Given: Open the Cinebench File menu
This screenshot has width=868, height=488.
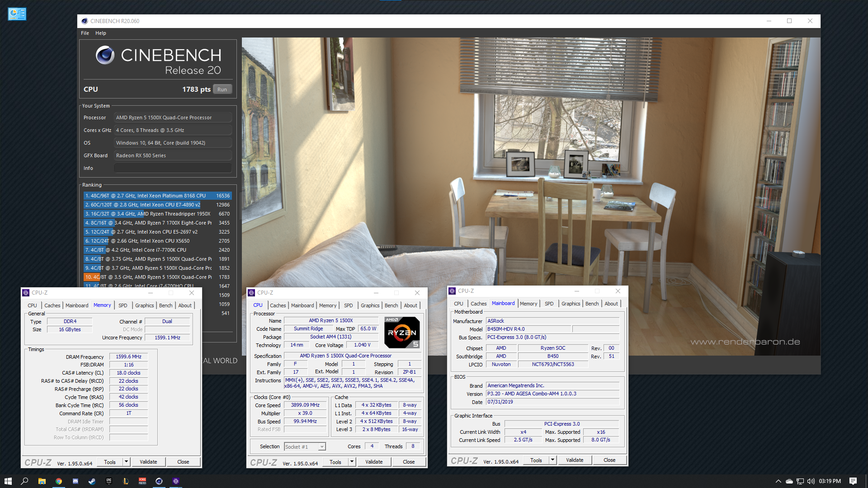Looking at the screenshot, I should pyautogui.click(x=85, y=33).
